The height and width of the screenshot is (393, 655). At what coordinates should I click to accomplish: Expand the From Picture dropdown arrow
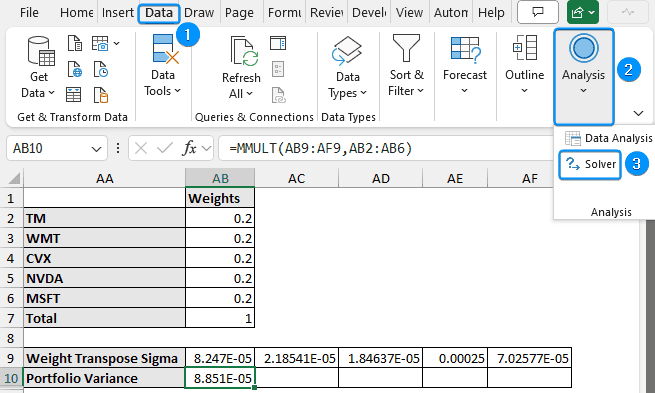[116, 43]
